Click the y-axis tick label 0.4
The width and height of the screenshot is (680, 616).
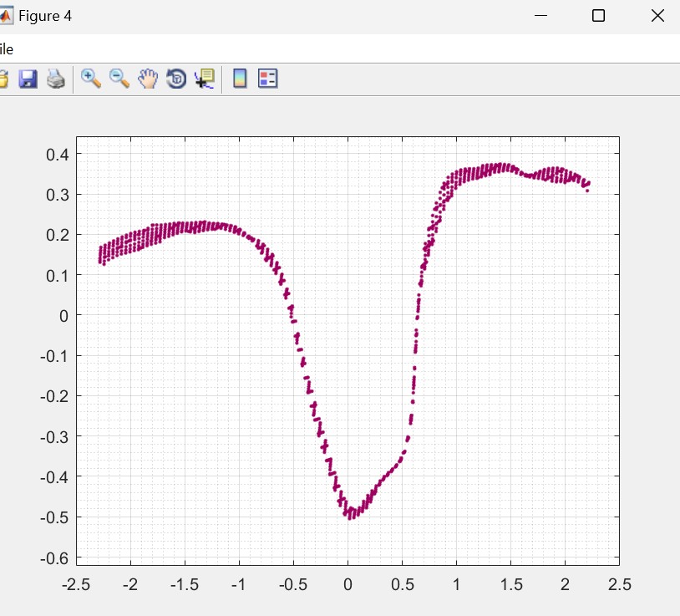(55, 154)
